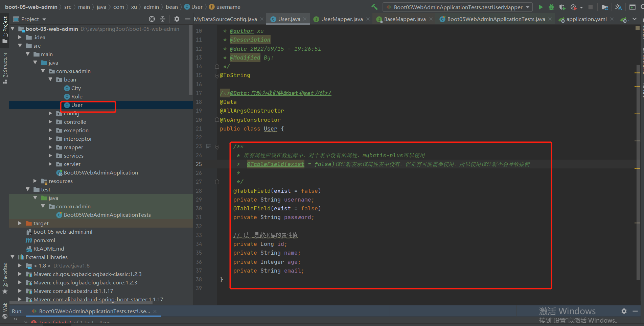
Task: Run with Coverage using the shield icon
Action: click(562, 7)
